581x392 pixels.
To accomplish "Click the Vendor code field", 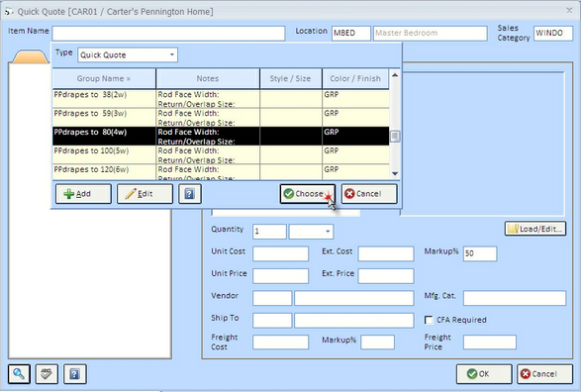I will [x=272, y=298].
